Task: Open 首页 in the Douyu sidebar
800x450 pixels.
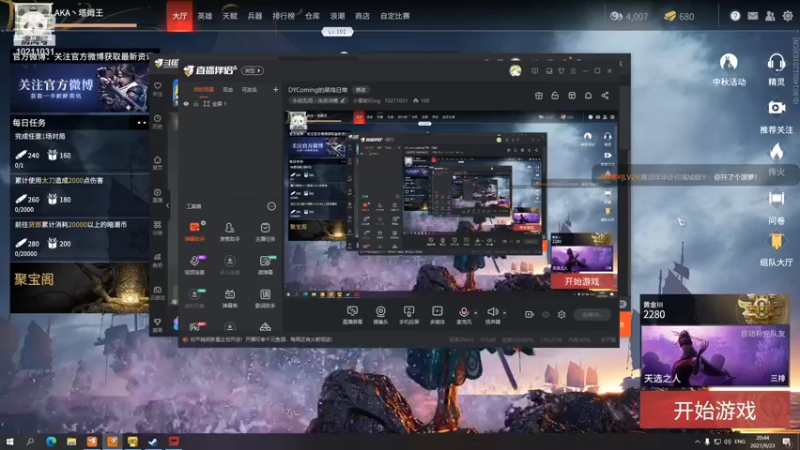Action: pyautogui.click(x=158, y=163)
